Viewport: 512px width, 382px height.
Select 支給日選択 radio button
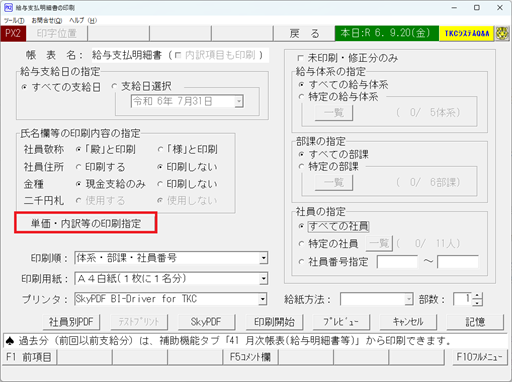click(114, 86)
